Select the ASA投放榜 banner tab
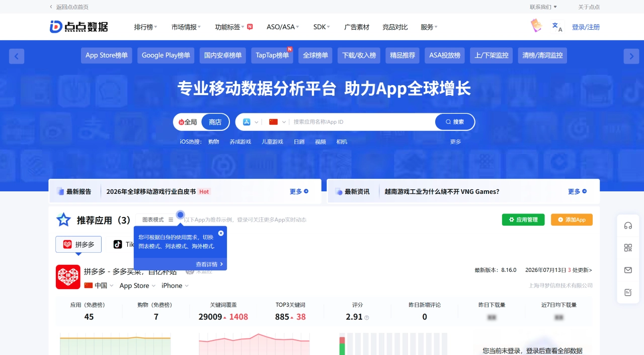The width and height of the screenshot is (644, 355). coord(445,55)
